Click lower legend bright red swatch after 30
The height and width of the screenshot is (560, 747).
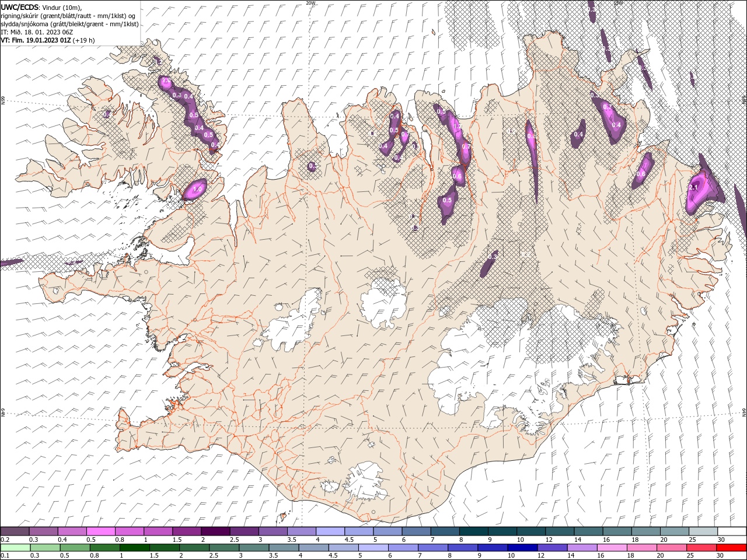(731, 547)
